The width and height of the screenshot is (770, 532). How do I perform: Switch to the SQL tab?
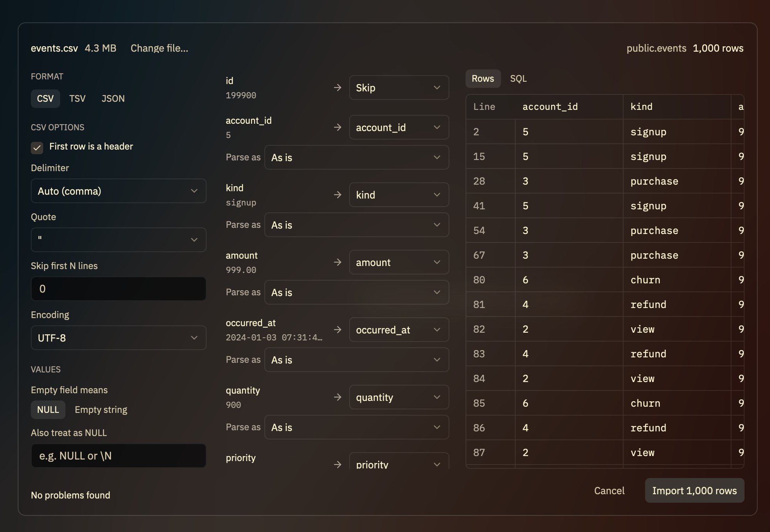click(x=518, y=79)
